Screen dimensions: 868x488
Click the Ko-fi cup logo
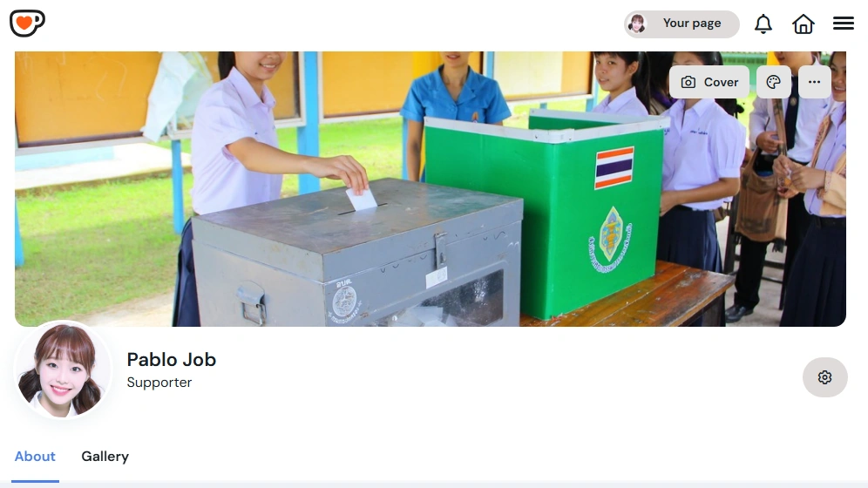27,24
